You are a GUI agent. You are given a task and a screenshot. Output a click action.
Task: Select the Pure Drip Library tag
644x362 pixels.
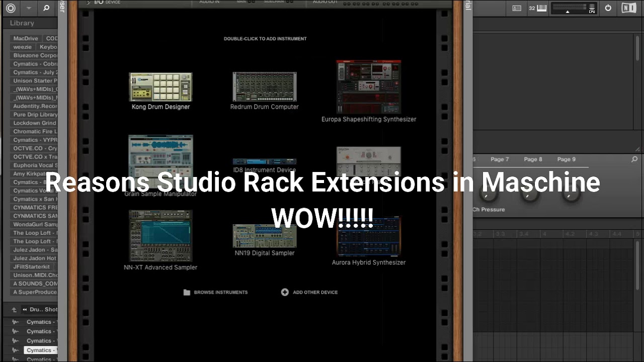(x=35, y=115)
